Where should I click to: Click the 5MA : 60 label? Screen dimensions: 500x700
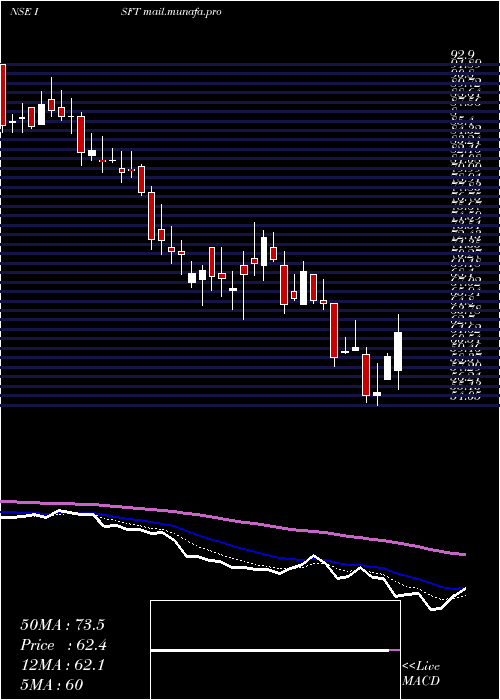52,685
